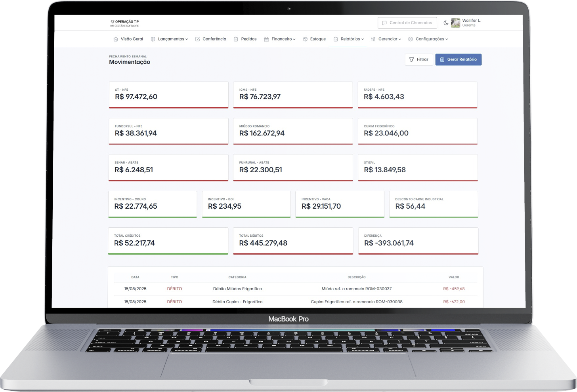Viewport: 577px width, 392px height.
Task: Click the Pedidos clipboard icon
Action: tap(236, 39)
